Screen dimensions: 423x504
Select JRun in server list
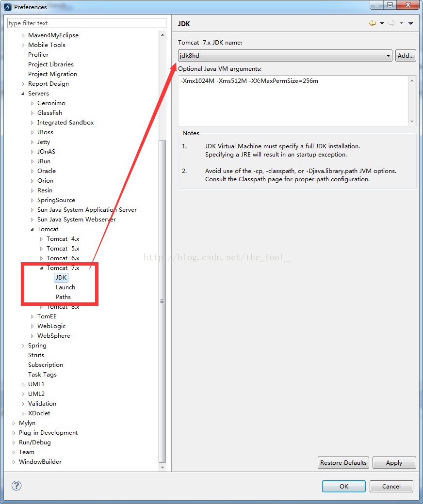coord(44,161)
